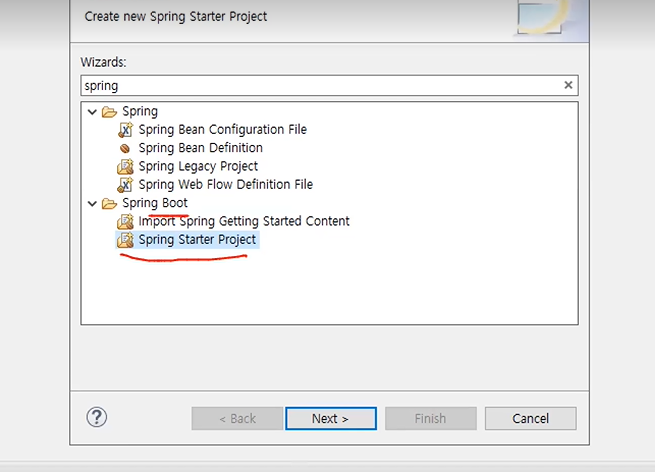Click the Spring Web Flow Definition File icon
655x472 pixels.
125,185
